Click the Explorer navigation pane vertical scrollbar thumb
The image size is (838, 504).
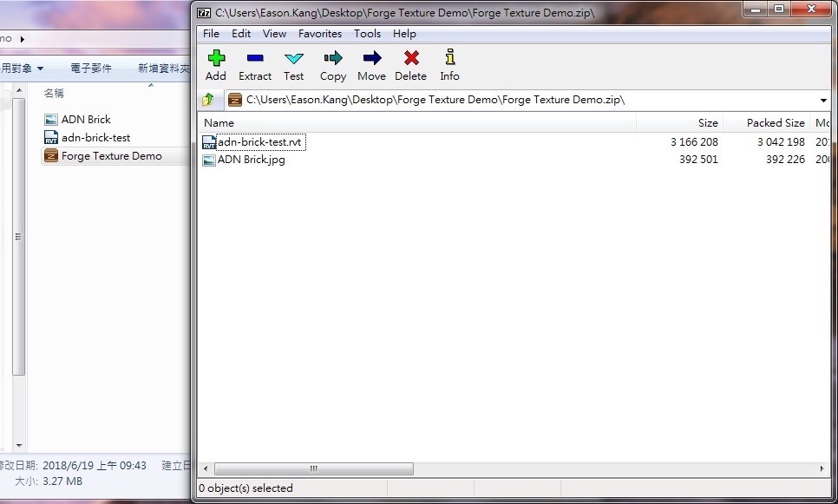(x=19, y=236)
